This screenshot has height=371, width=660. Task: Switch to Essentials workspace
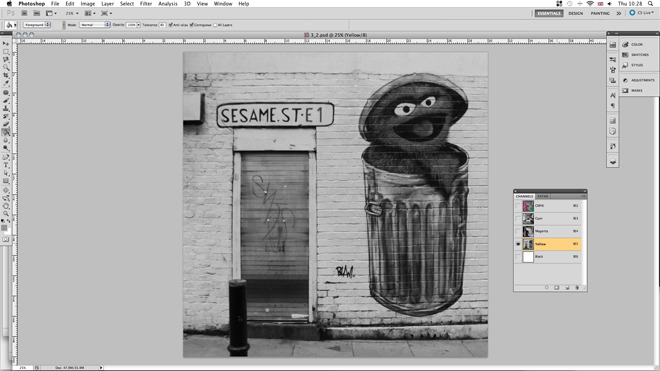click(549, 13)
